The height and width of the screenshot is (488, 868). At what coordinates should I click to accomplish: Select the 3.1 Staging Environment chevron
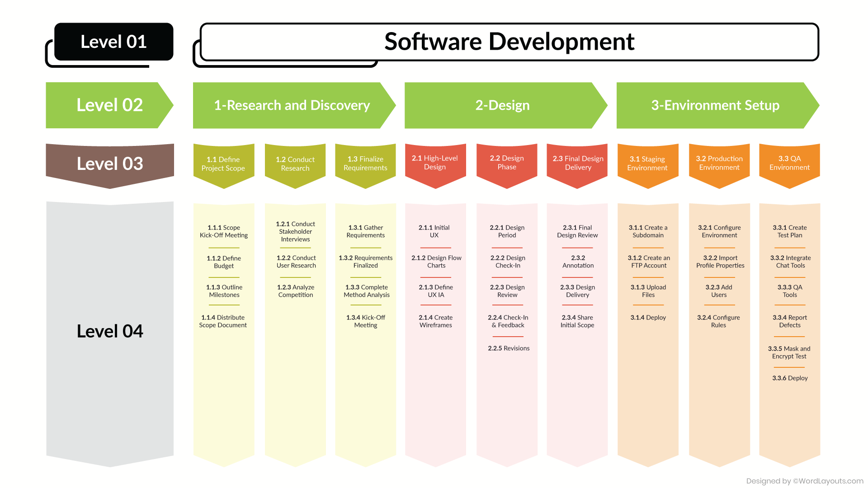coord(648,164)
